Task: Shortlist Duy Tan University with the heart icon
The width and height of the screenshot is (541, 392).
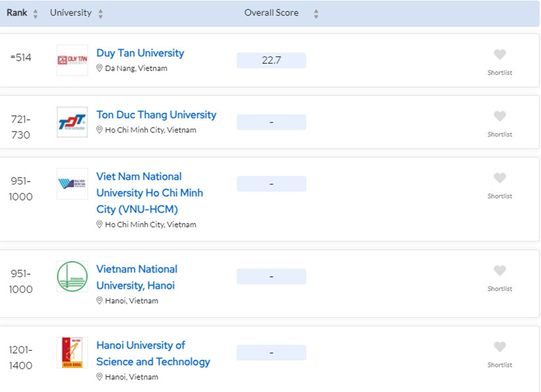Action: (x=499, y=55)
